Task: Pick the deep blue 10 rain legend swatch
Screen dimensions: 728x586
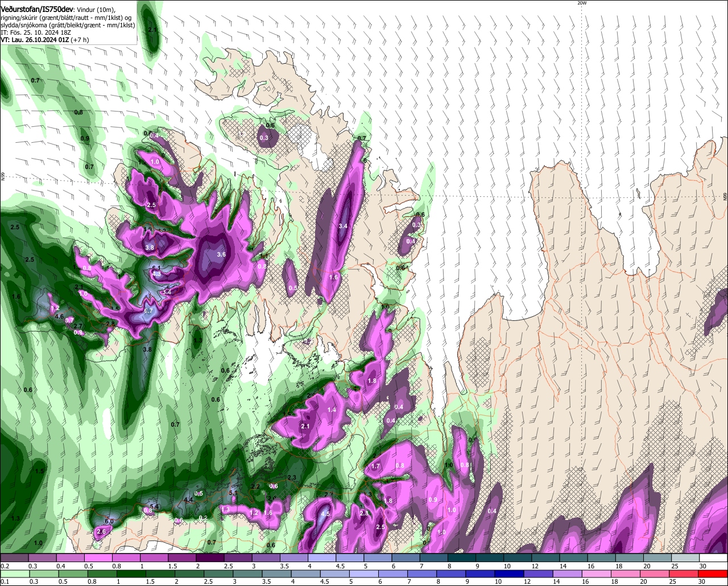Action: [x=508, y=573]
